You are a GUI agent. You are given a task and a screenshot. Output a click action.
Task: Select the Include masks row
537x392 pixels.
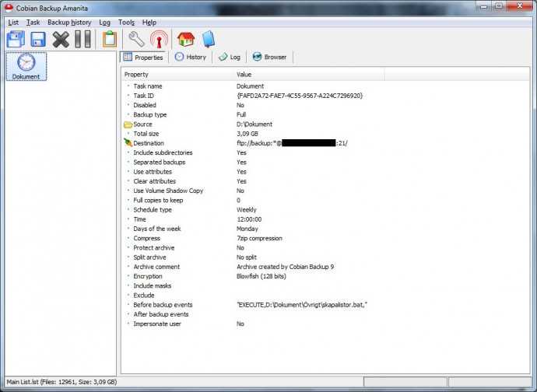(x=325, y=286)
